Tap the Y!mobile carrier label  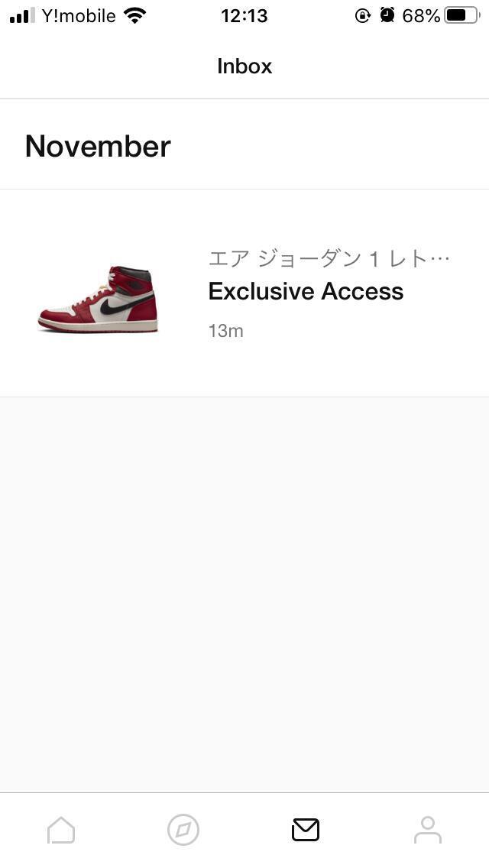[x=79, y=15]
